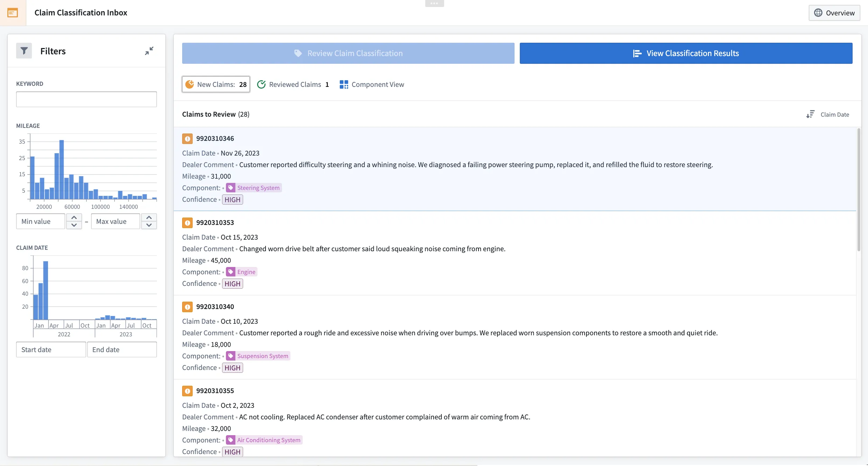This screenshot has width=868, height=466.
Task: Increase the Max value mileage stepper
Action: click(x=149, y=218)
